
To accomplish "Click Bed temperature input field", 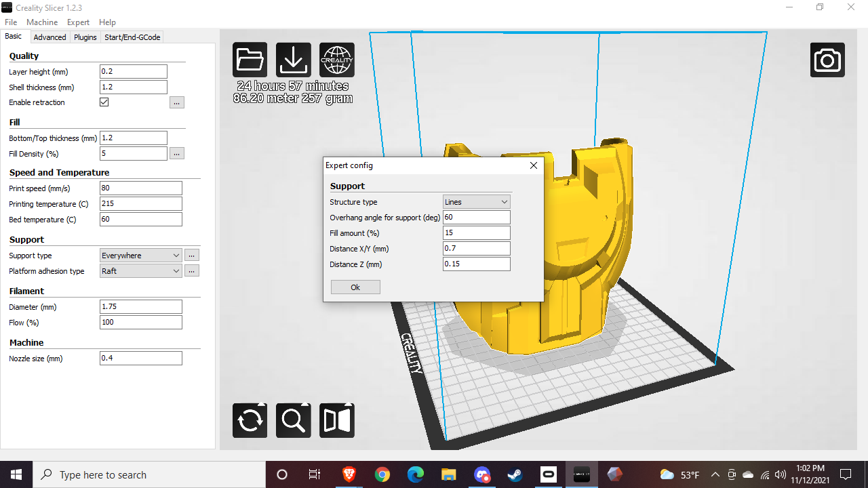I will [x=141, y=220].
